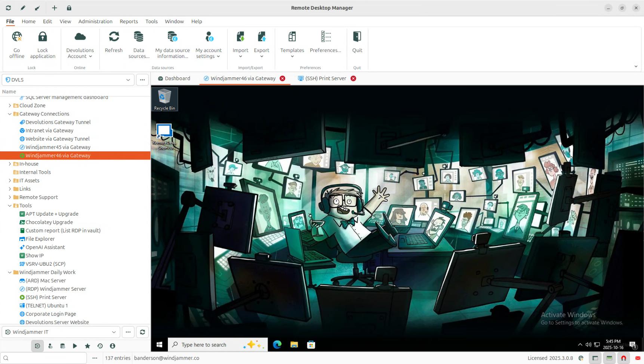Open the Data sources manager

coord(139,37)
